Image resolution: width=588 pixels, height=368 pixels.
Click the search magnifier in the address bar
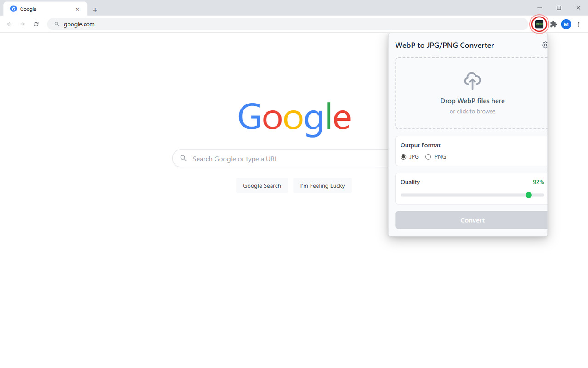point(56,24)
